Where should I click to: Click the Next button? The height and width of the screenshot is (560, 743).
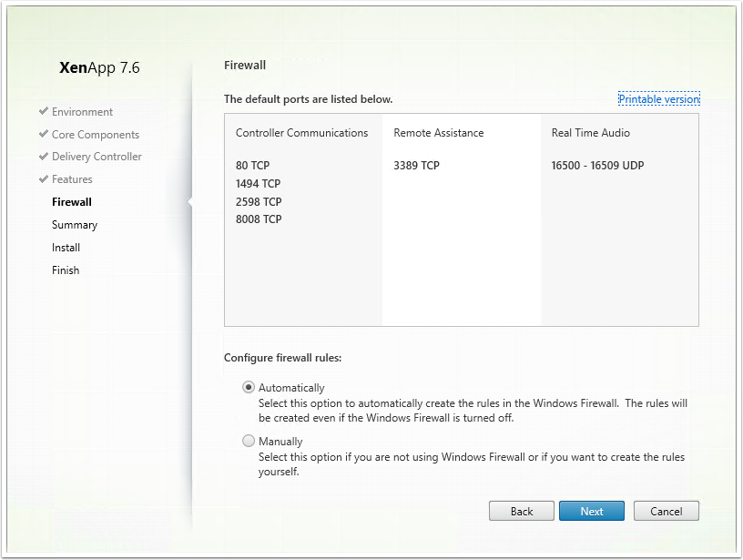point(591,511)
